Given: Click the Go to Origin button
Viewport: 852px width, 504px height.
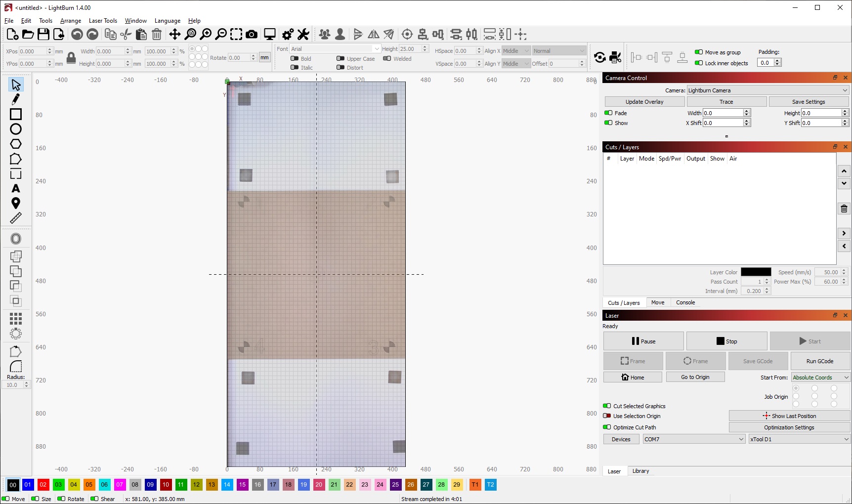Looking at the screenshot, I should 695,377.
